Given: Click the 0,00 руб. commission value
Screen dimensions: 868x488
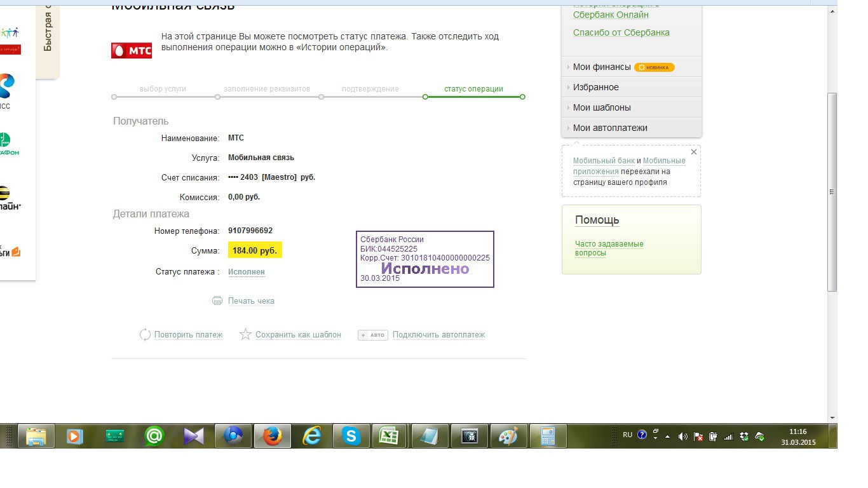Looking at the screenshot, I should point(244,197).
